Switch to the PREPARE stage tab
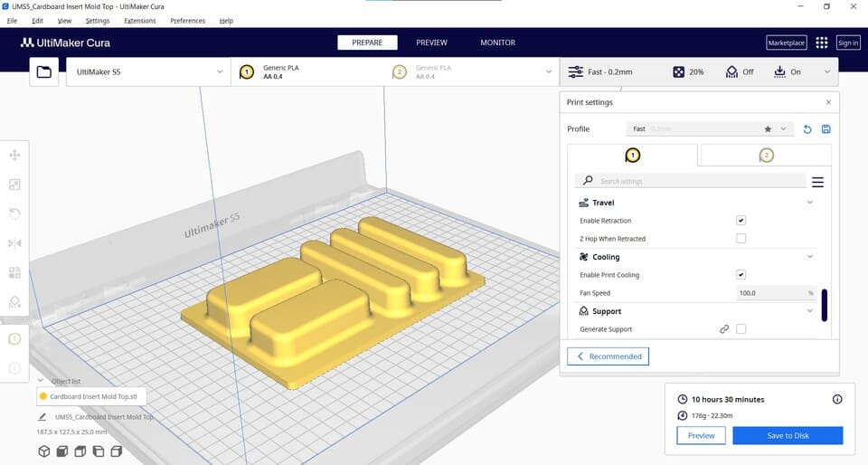The height and width of the screenshot is (465, 868). pyautogui.click(x=367, y=43)
